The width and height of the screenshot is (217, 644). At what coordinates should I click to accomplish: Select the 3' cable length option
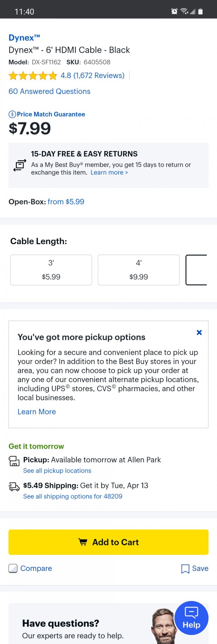51,270
